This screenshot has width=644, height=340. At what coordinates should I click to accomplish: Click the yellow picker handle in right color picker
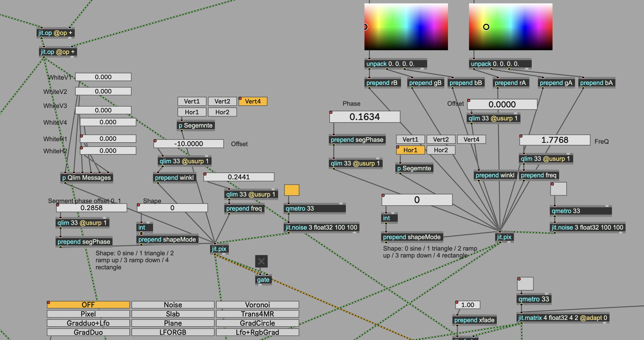click(x=486, y=27)
